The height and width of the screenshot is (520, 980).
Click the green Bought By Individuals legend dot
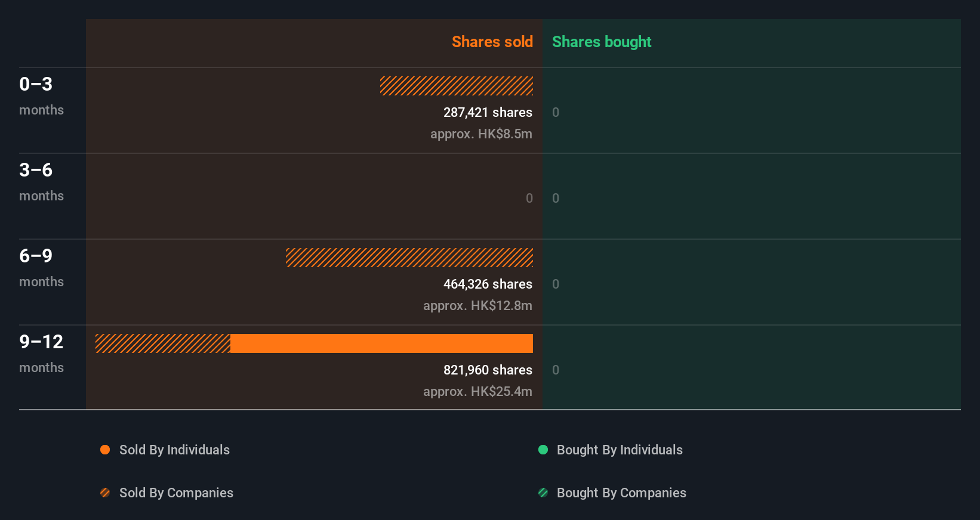[543, 450]
